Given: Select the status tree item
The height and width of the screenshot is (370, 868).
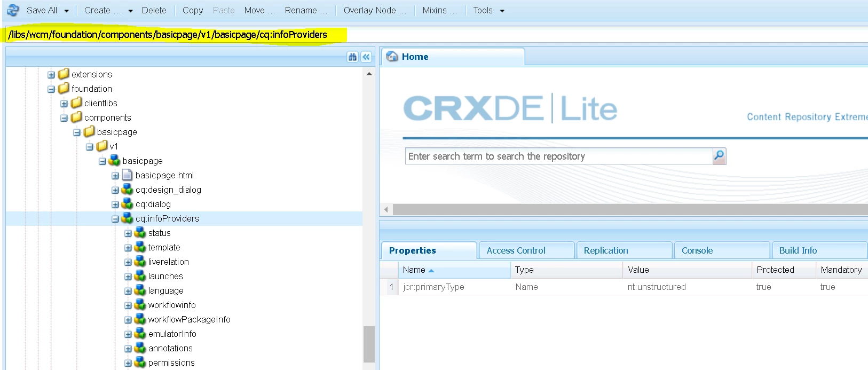Looking at the screenshot, I should [x=159, y=233].
